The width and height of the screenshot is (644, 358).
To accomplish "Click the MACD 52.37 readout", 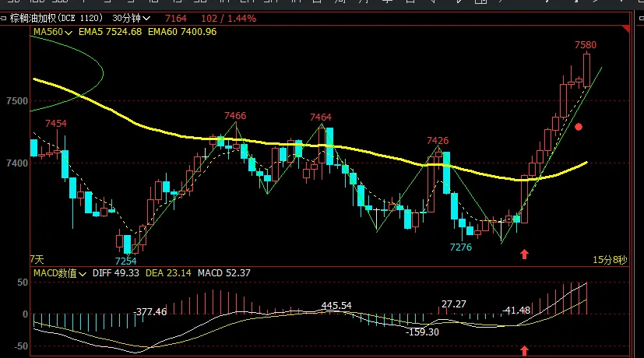I will click(223, 273).
